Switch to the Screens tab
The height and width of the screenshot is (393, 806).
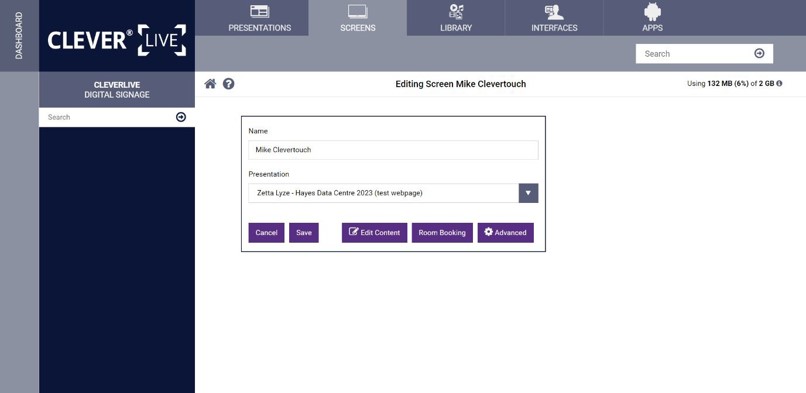(358, 18)
